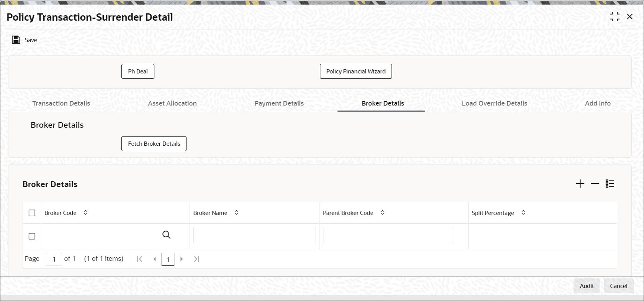Go to first page of broker table

[139, 259]
